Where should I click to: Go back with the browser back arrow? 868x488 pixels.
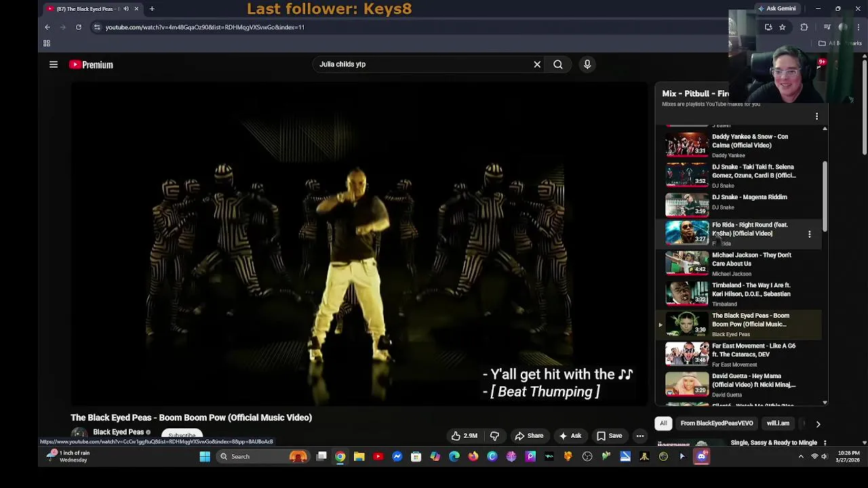tap(47, 27)
